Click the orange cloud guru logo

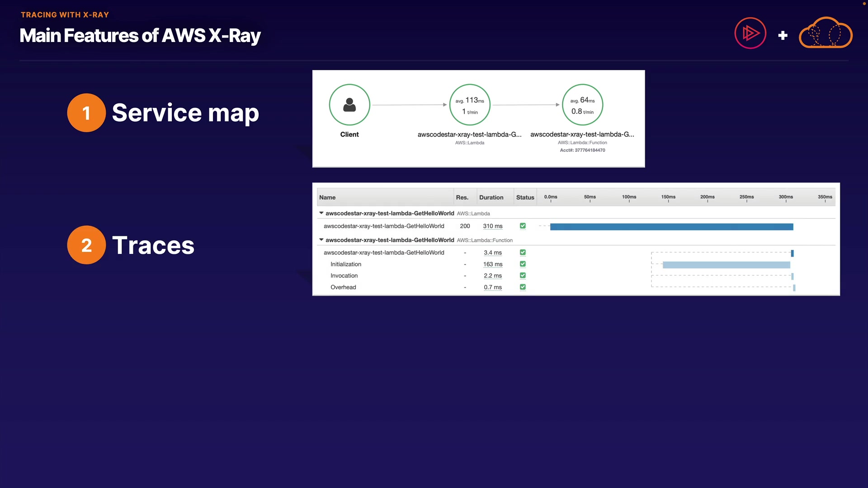(x=826, y=33)
